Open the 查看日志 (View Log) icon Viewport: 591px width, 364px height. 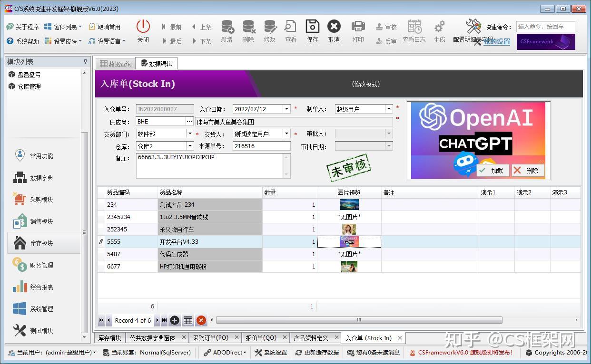tap(414, 31)
